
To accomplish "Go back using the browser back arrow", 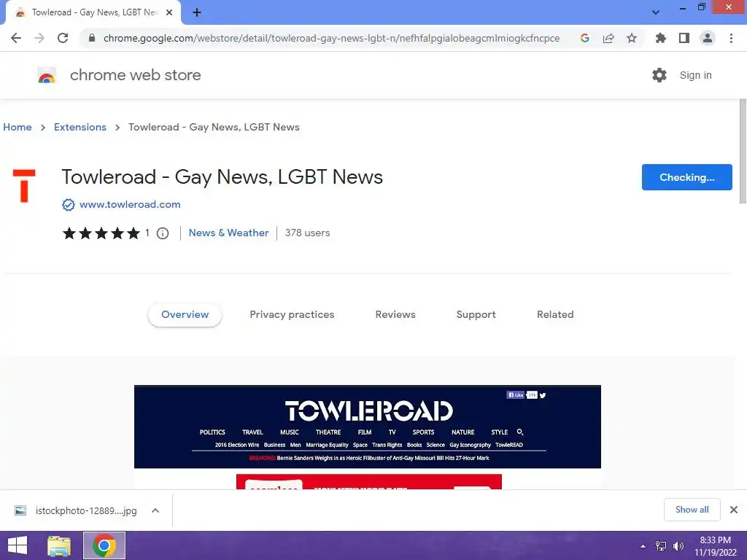I will click(16, 38).
